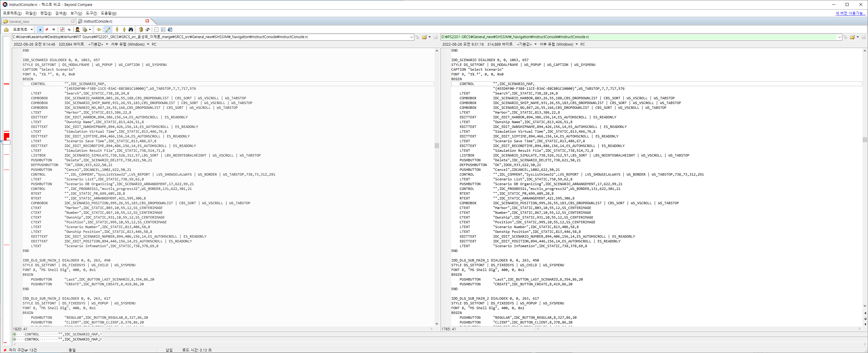Open left pane <기본값> format dropdown
The image size is (868, 353).
coord(98,44)
